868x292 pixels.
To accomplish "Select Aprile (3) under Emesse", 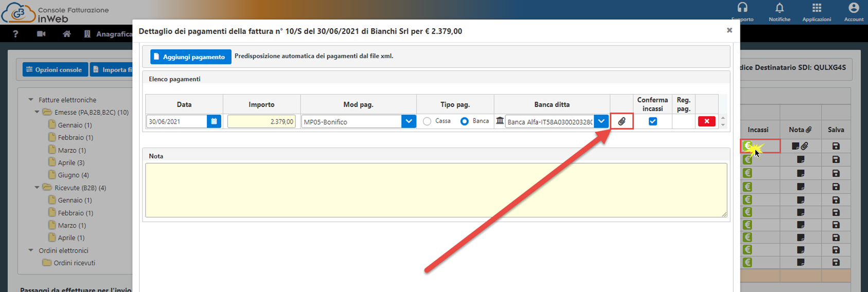I will coord(71,163).
